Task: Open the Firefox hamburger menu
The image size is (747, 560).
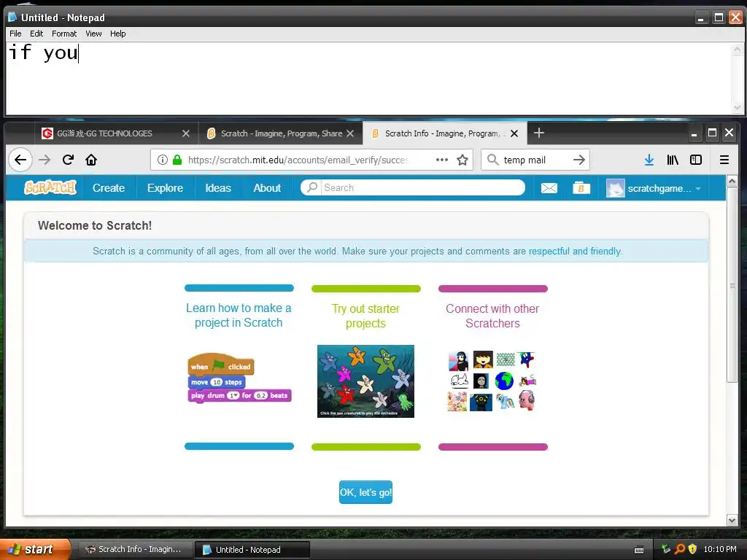Action: [724, 160]
